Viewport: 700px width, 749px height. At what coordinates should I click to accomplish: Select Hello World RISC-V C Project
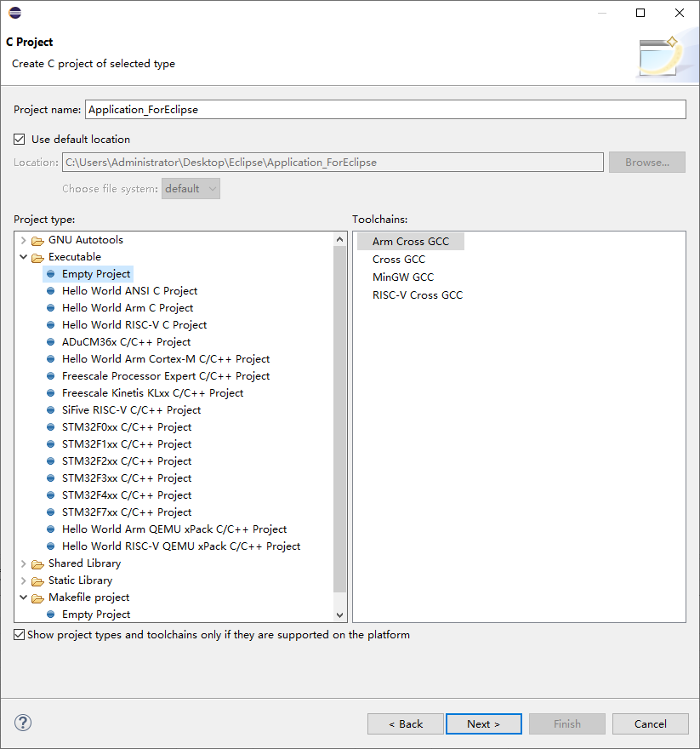[134, 325]
